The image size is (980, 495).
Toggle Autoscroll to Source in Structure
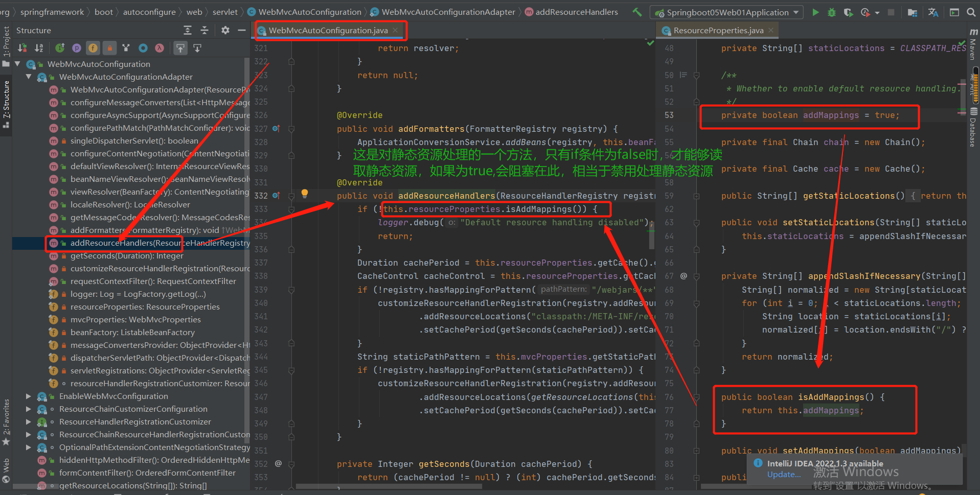[x=180, y=48]
